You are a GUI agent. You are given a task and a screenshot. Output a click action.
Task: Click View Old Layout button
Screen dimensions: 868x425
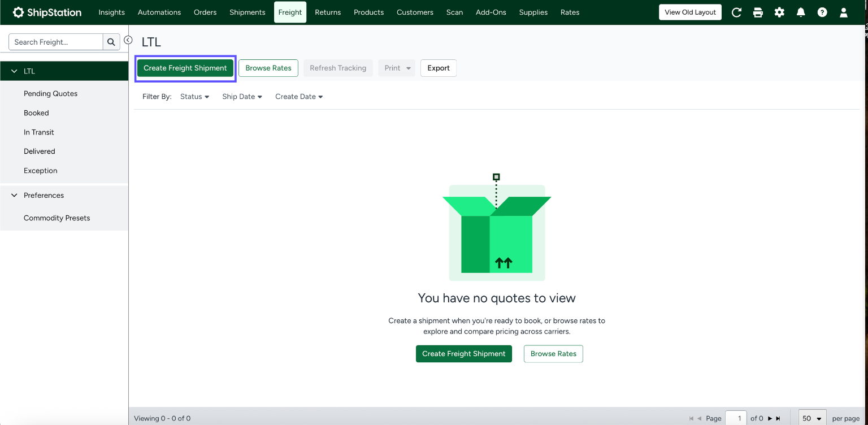[x=690, y=12]
